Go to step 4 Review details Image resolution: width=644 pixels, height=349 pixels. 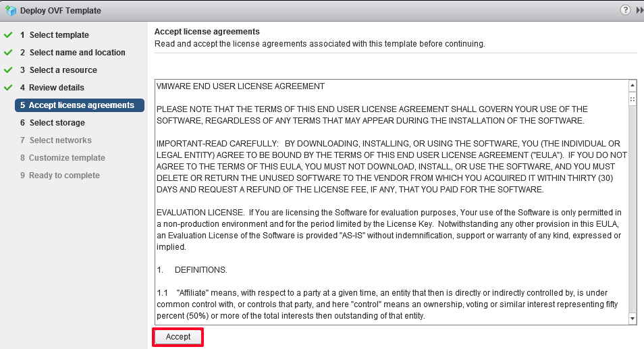(x=52, y=88)
